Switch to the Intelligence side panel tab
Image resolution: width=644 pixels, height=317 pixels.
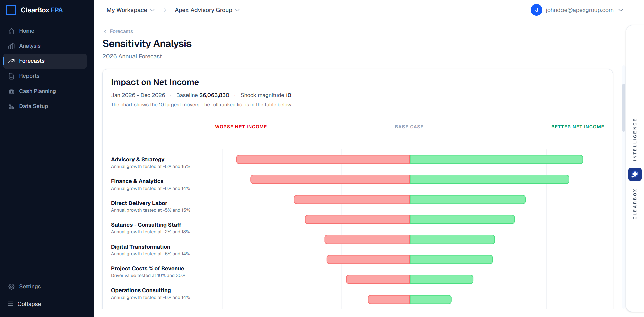pos(634,139)
